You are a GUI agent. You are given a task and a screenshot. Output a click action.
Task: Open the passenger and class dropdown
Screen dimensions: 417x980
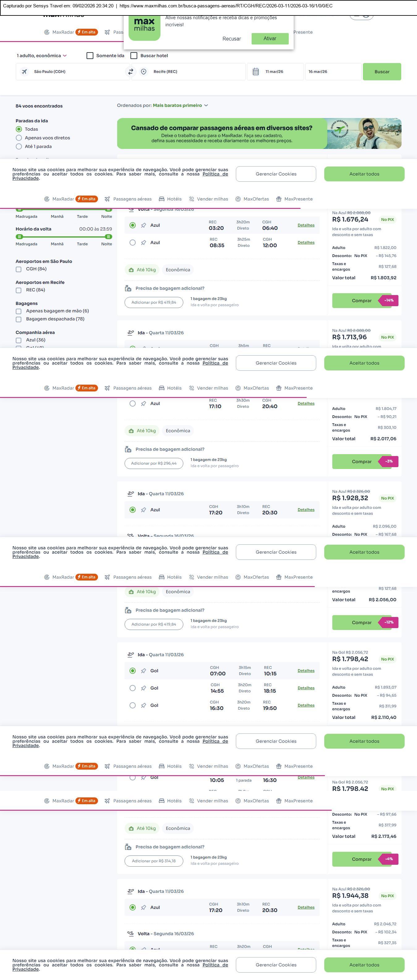pyautogui.click(x=41, y=56)
